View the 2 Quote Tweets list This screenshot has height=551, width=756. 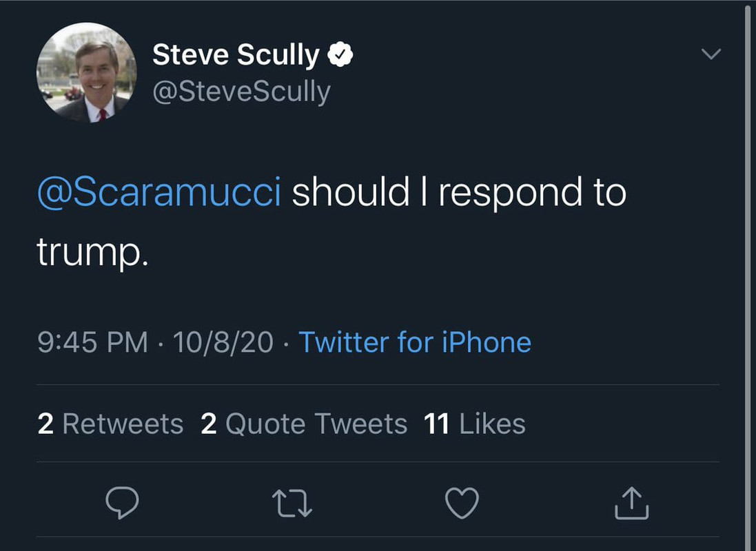[304, 424]
